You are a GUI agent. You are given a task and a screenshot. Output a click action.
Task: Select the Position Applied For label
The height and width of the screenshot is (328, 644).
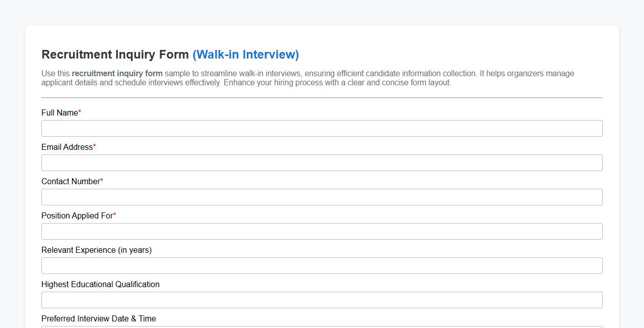[76, 215]
